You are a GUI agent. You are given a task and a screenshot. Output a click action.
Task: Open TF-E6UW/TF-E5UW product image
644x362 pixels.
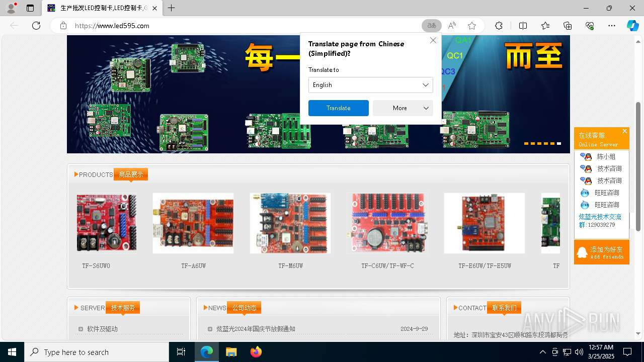485,223
